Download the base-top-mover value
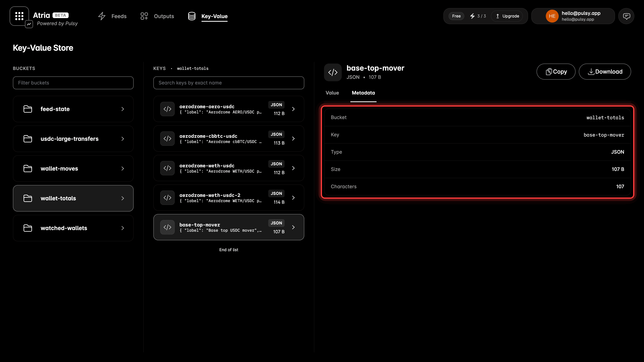The image size is (644, 362). 605,72
